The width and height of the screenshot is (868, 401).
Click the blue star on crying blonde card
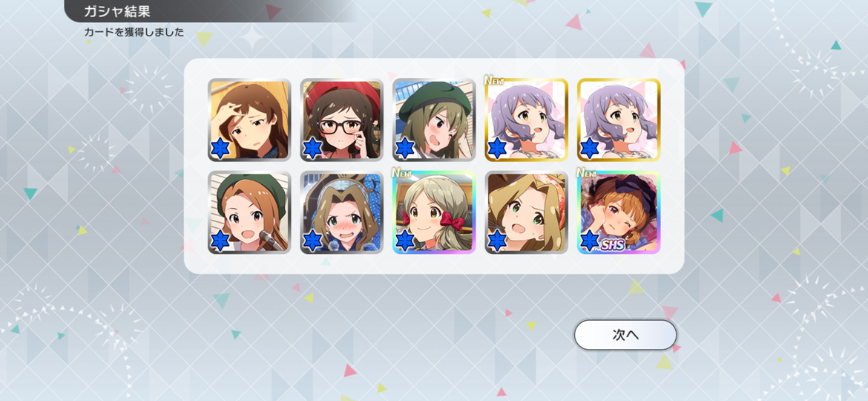tap(498, 241)
